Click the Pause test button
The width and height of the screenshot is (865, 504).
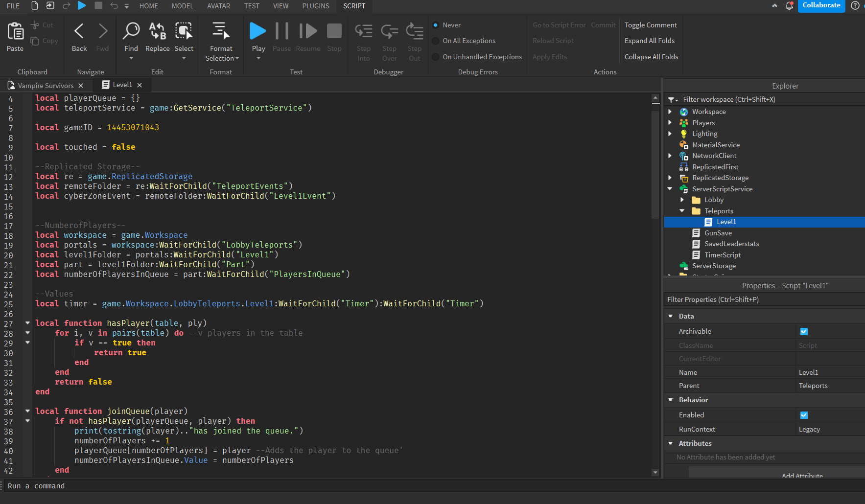pos(282,31)
